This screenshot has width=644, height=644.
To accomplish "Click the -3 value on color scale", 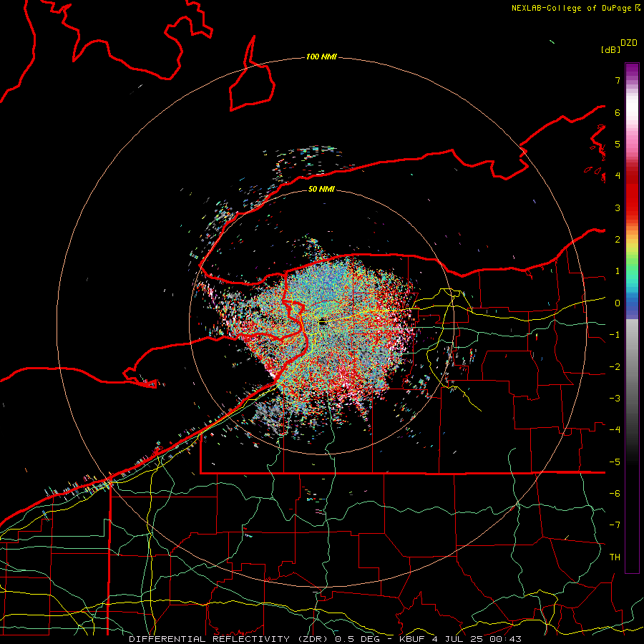I will tap(615, 399).
